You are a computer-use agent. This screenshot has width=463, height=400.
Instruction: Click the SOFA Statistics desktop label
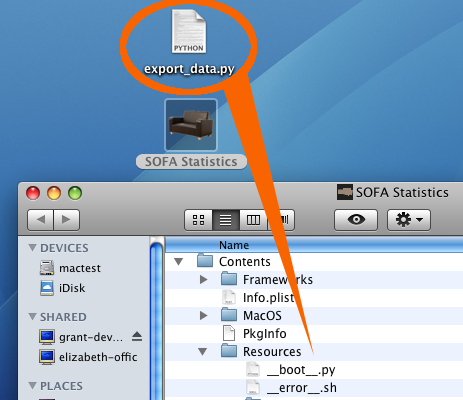[x=191, y=162]
